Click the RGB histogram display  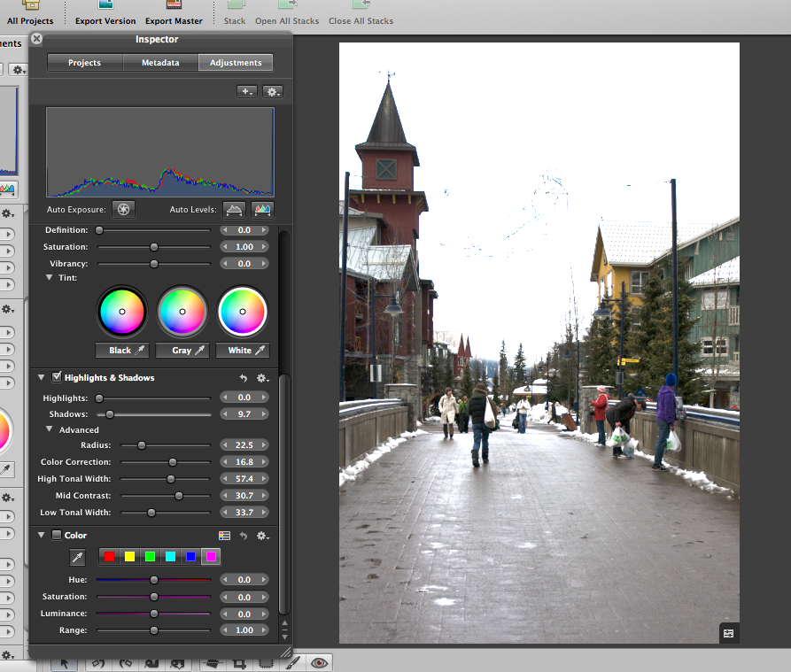(x=160, y=151)
